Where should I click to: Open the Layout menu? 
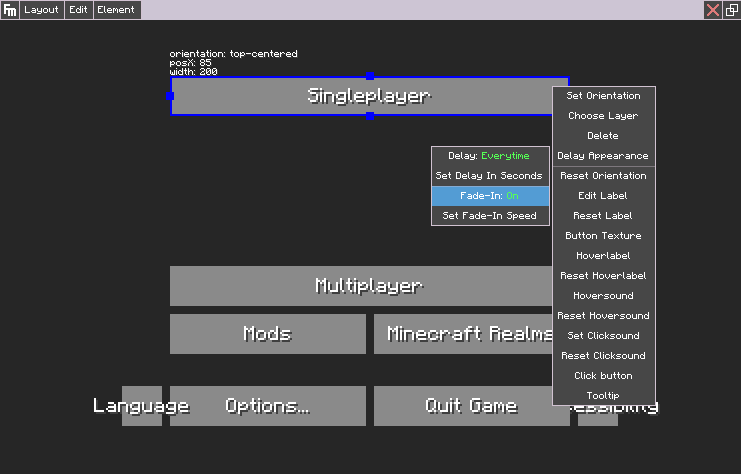click(42, 9)
